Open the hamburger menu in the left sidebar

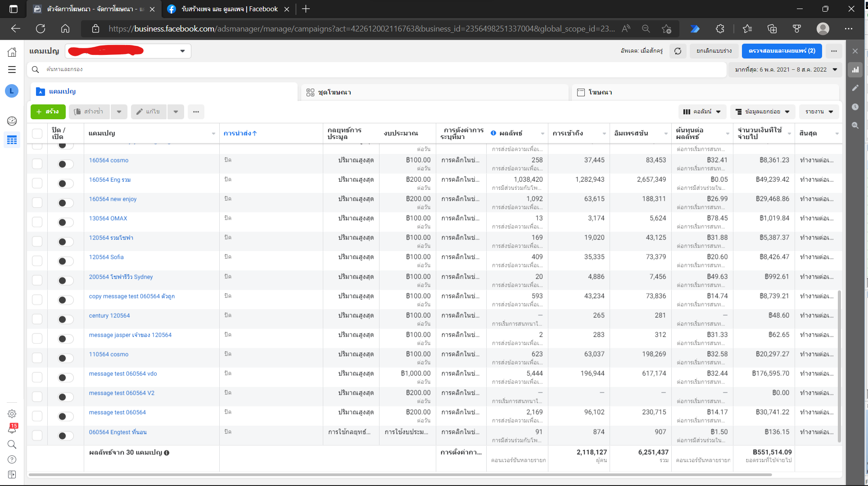(12, 70)
